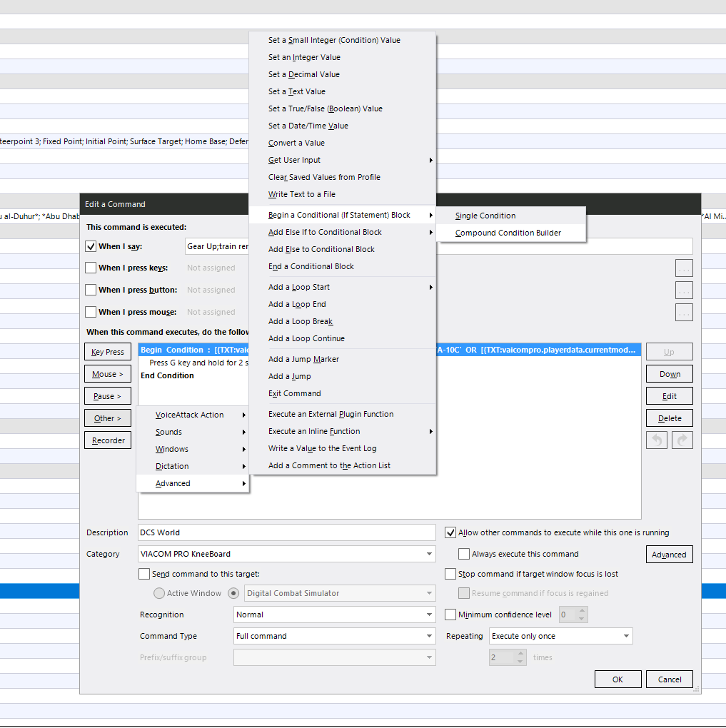Image resolution: width=726 pixels, height=728 pixels.
Task: Click the undo arrow icon
Action: (656, 440)
